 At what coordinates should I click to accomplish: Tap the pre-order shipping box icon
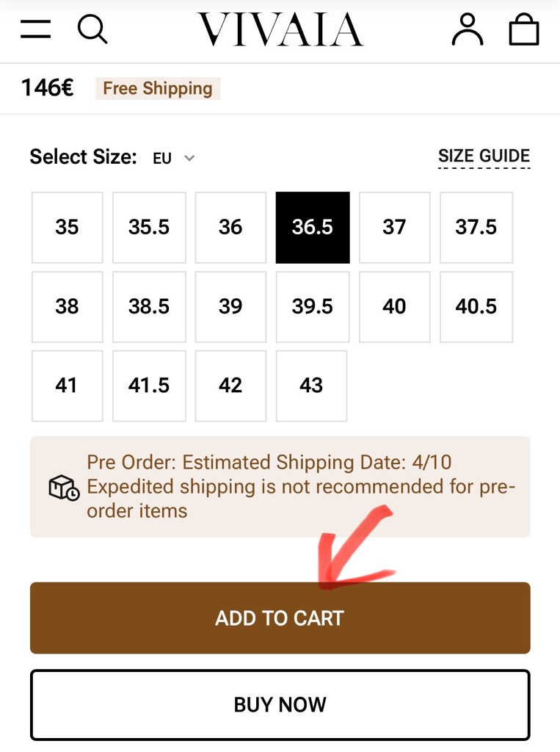tap(64, 488)
